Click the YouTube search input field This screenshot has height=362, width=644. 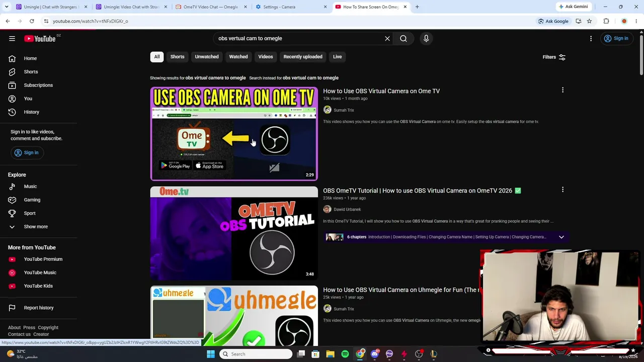(299, 38)
